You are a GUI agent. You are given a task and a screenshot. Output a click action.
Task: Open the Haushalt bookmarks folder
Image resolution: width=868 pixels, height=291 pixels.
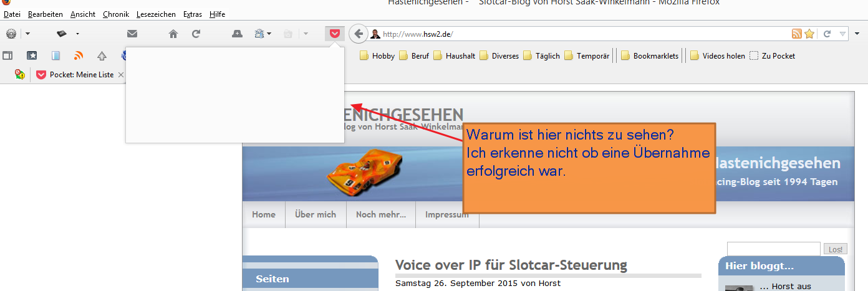[x=455, y=55]
